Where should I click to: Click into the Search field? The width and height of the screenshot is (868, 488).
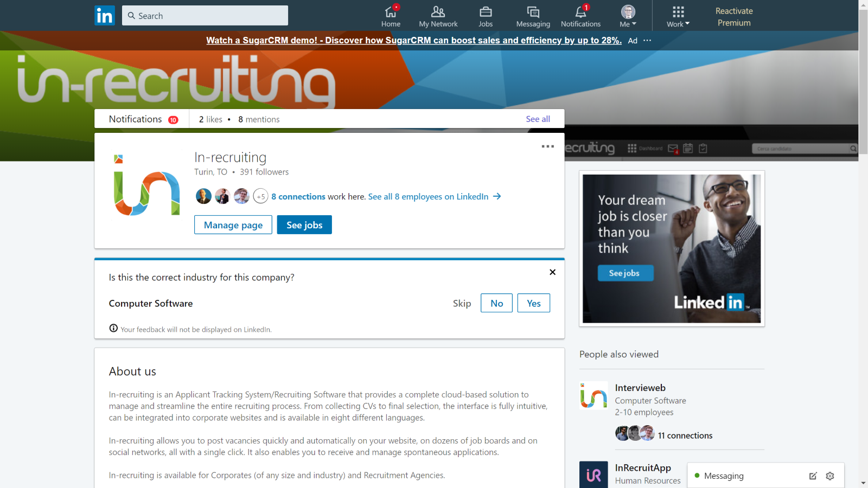coord(205,16)
